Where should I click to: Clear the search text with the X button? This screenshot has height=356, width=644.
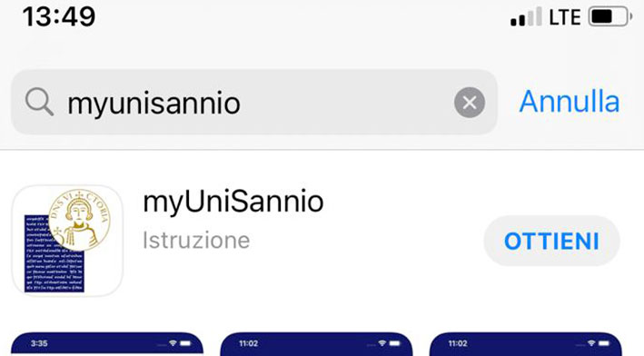pyautogui.click(x=470, y=103)
